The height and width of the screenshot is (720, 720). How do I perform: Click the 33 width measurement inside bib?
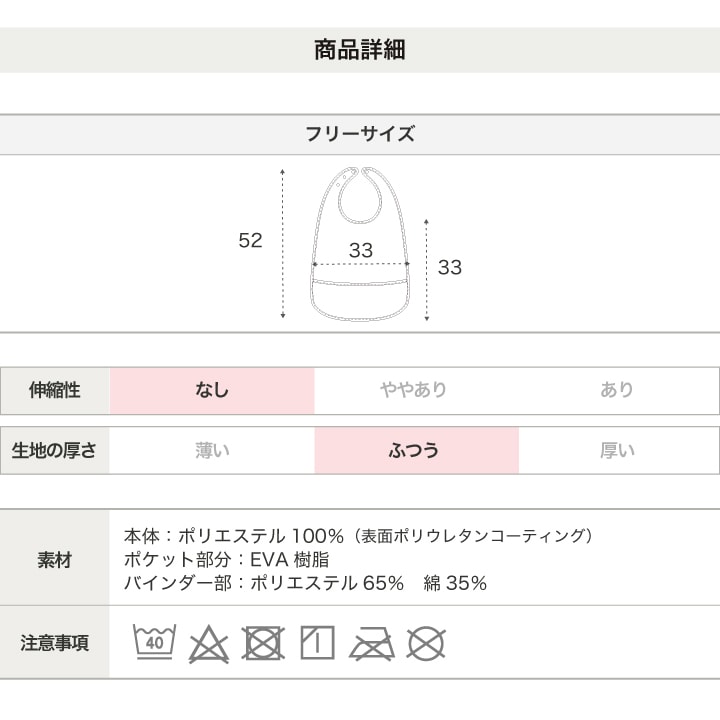point(360,251)
